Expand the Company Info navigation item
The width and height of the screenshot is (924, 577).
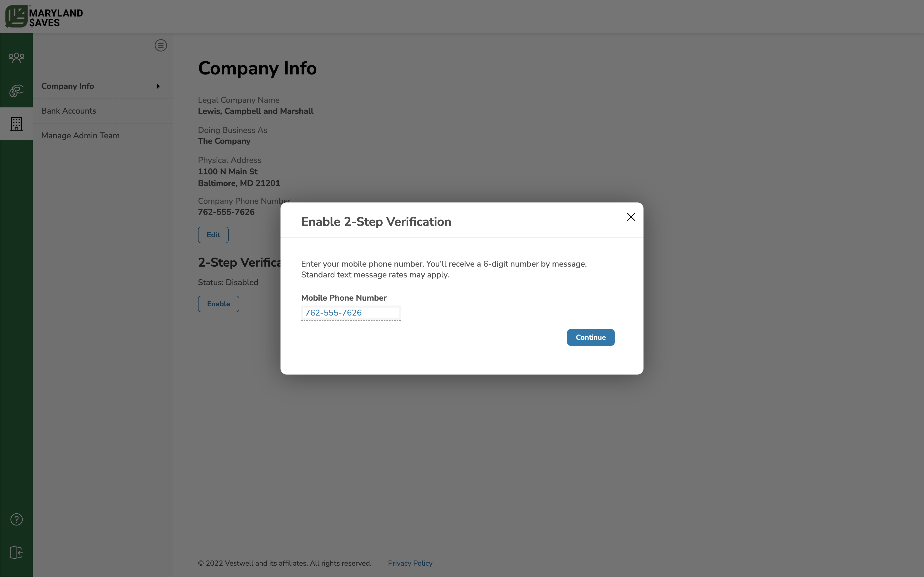pos(158,86)
